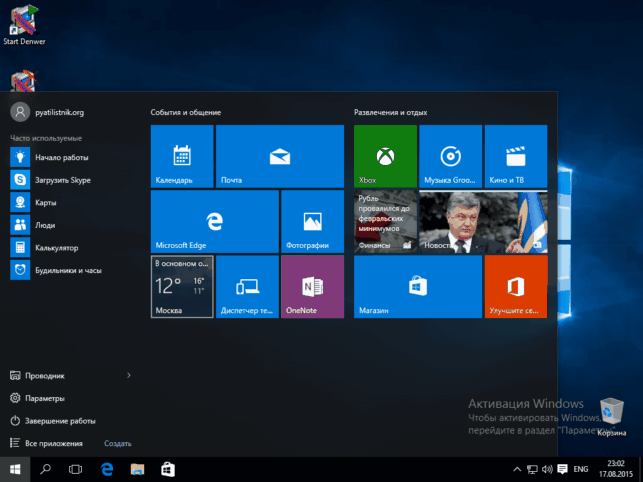Image resolution: width=643 pixels, height=482 pixels.
Task: Open the clock showing 23:02
Action: click(x=616, y=469)
